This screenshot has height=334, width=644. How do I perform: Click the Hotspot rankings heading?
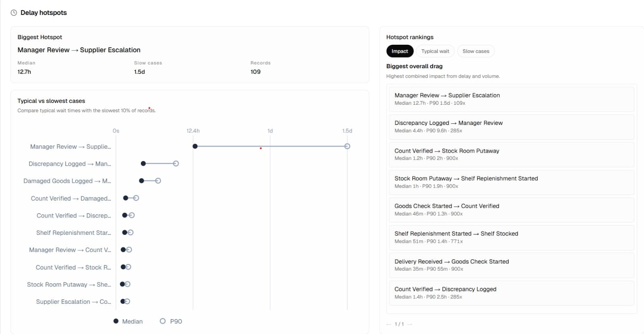[410, 37]
